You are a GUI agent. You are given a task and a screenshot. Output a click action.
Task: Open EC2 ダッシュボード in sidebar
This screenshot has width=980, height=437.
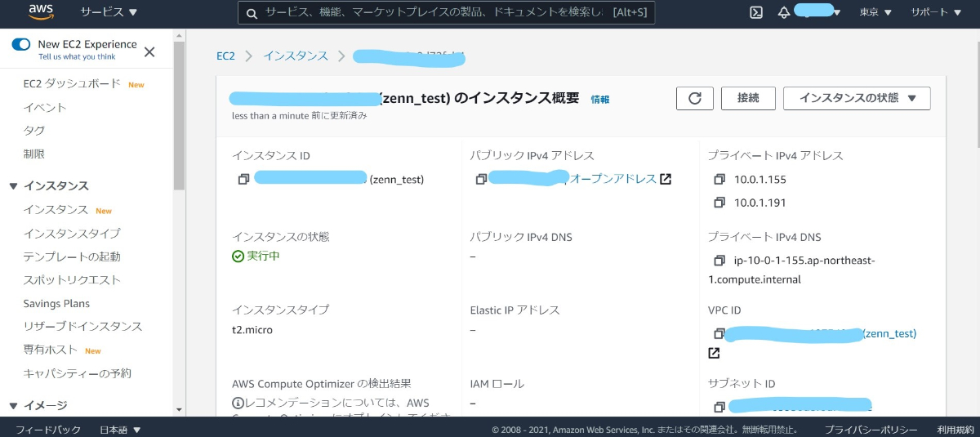point(72,83)
